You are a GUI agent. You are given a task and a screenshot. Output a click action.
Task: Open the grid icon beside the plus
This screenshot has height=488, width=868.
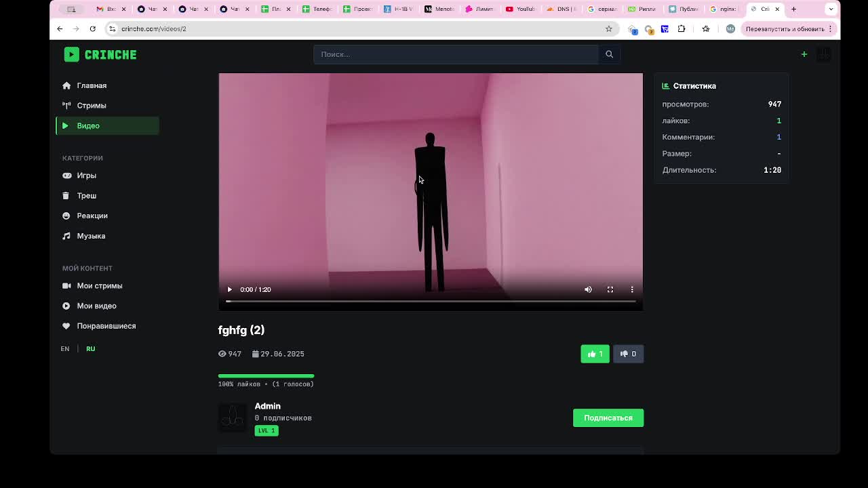pos(823,54)
